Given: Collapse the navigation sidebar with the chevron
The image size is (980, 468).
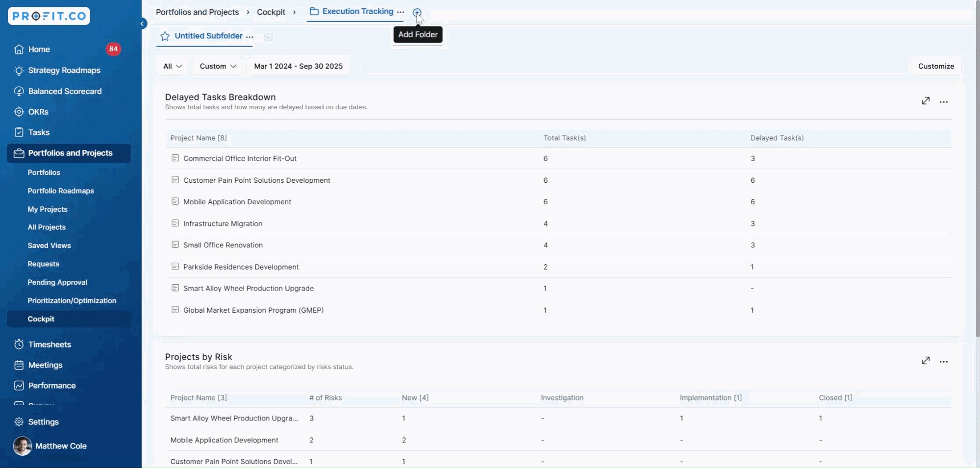Looking at the screenshot, I should tap(142, 23).
